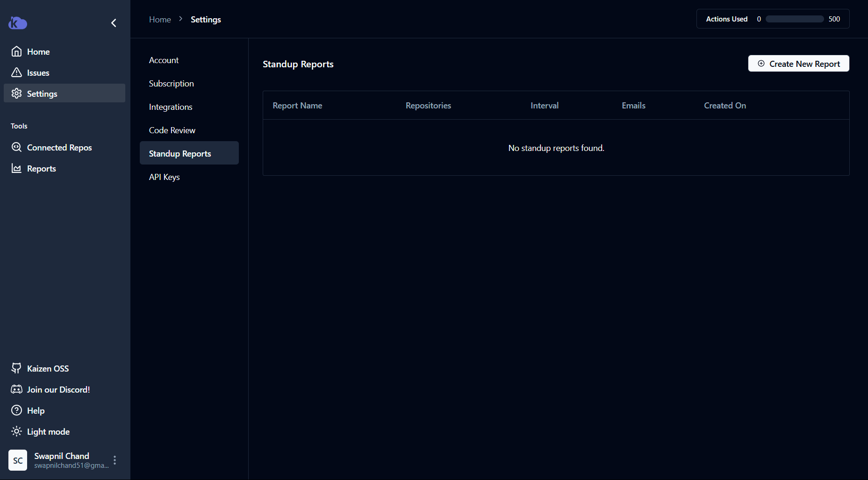Click the Create New Report button
Image resolution: width=868 pixels, height=480 pixels.
click(x=798, y=64)
